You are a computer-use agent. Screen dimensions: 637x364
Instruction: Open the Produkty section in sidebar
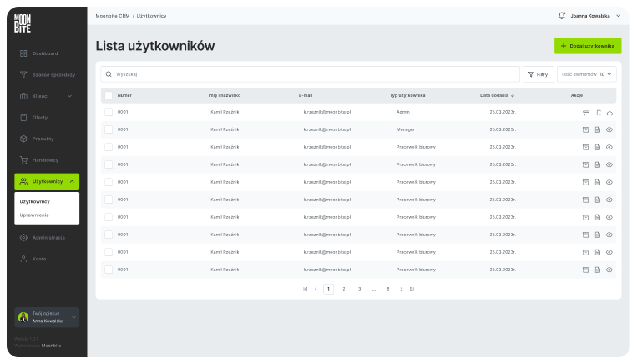[43, 139]
